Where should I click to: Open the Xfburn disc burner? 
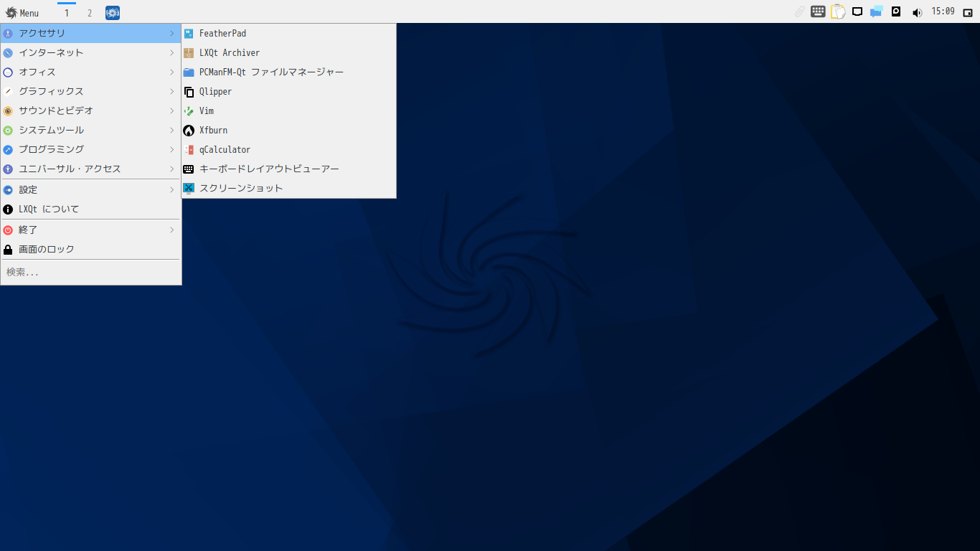(x=288, y=130)
